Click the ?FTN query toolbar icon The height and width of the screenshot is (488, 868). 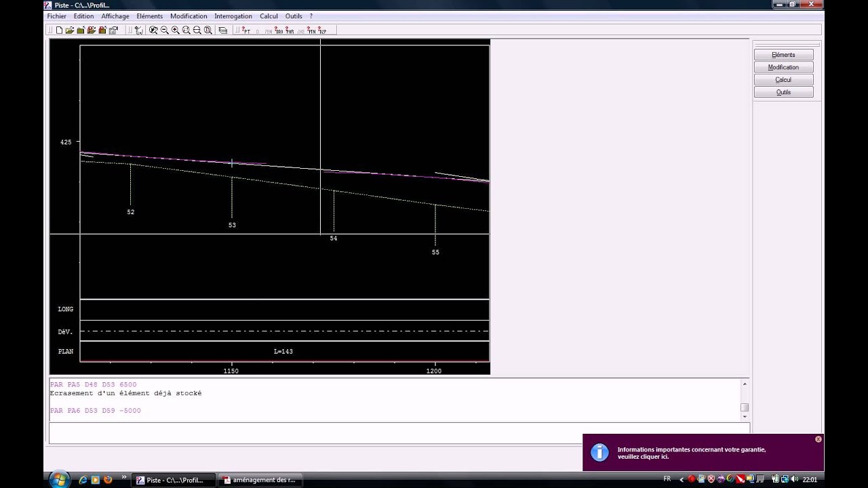point(311,30)
